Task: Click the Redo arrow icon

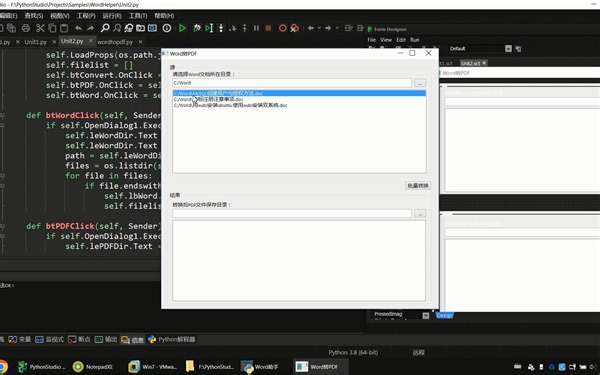Action: (x=90, y=28)
